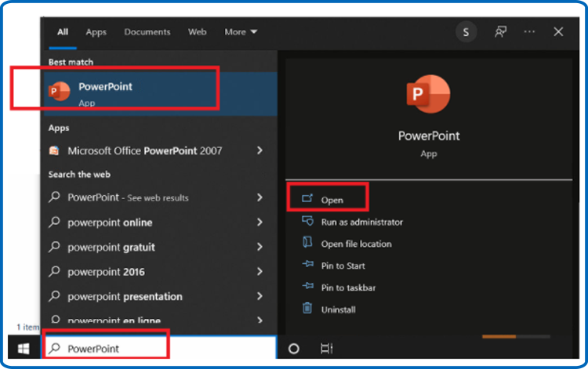
Task: Close the search panel with X
Action: [558, 32]
